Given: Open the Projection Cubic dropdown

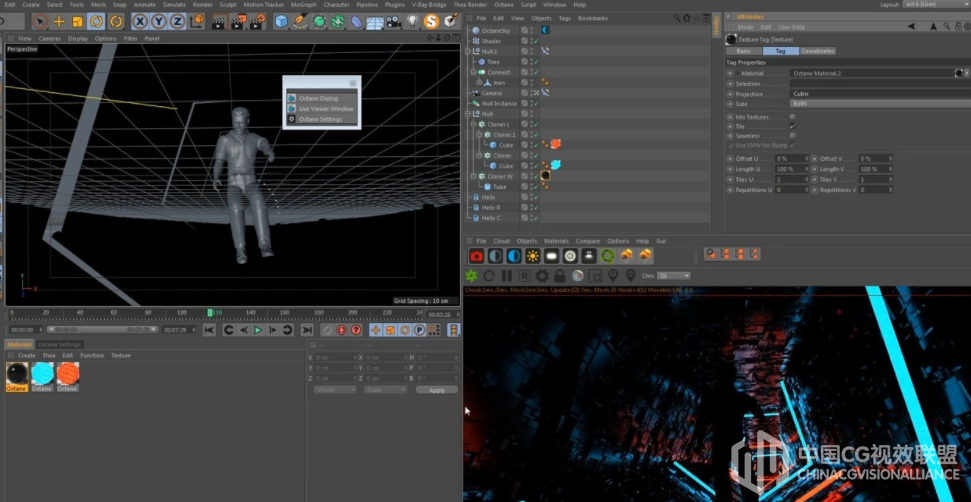Looking at the screenshot, I should [x=880, y=93].
